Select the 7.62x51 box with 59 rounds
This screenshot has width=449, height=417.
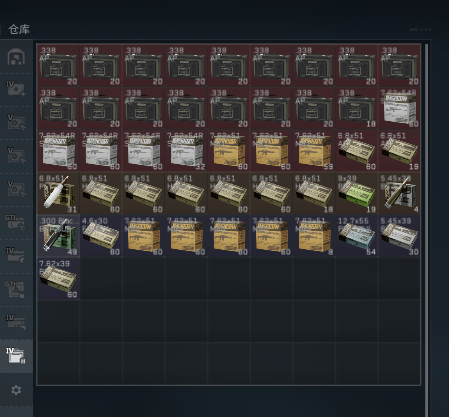(314, 151)
